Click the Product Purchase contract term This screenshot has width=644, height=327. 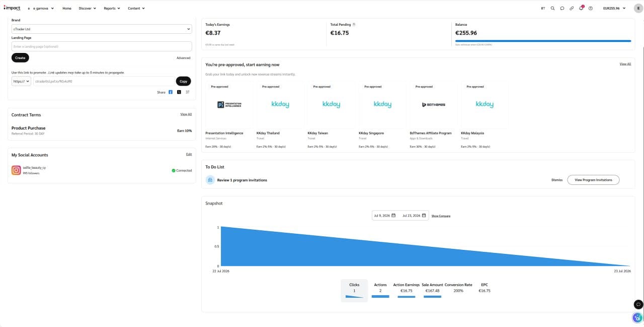pos(28,128)
